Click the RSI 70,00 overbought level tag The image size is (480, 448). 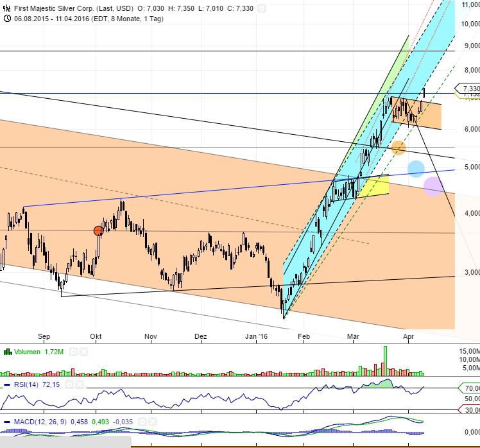[x=470, y=388]
